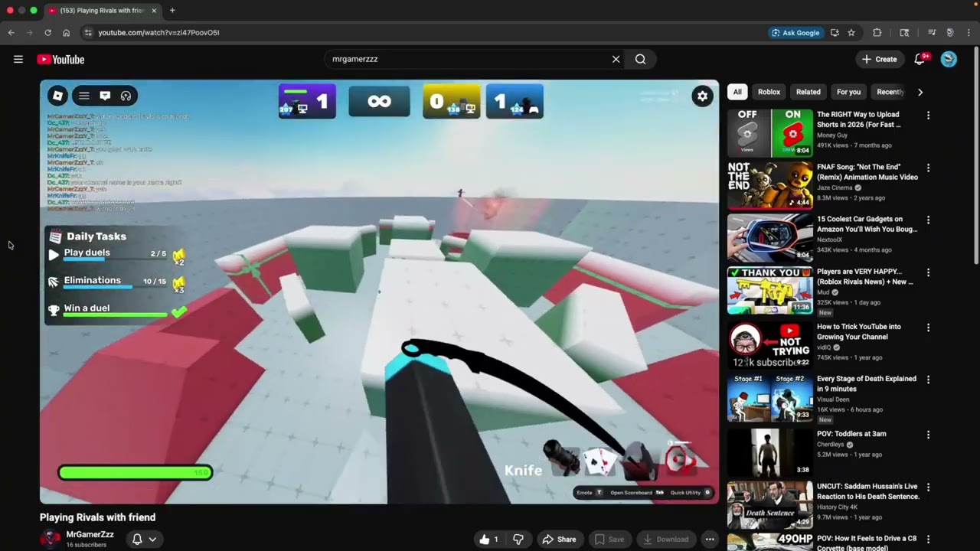Bookmark this page with the star icon
The width and height of the screenshot is (980, 551).
pyautogui.click(x=851, y=32)
